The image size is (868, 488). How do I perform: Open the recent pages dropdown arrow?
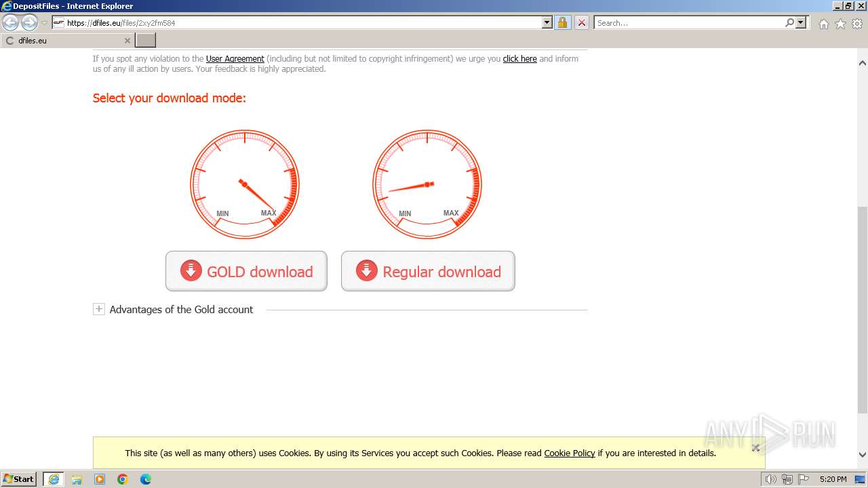coord(45,23)
